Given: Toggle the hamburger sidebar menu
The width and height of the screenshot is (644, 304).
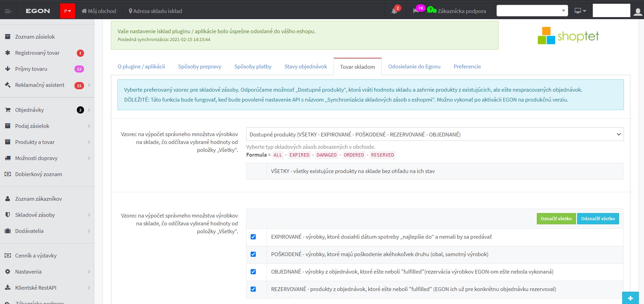Looking at the screenshot, I should pyautogui.click(x=8, y=11).
